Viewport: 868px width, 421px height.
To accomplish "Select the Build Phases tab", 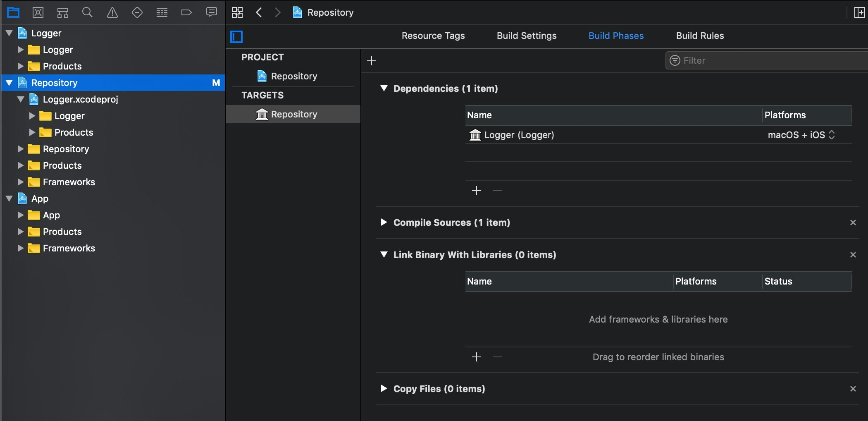I will [616, 36].
